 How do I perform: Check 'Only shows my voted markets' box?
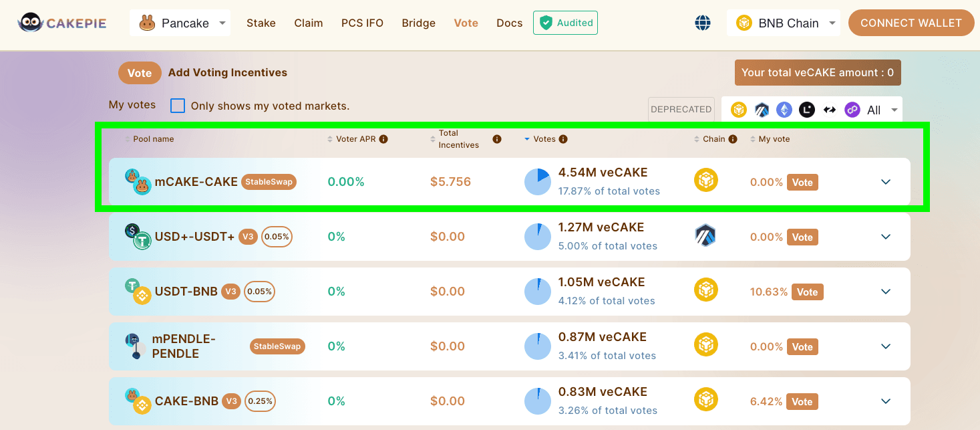(x=178, y=106)
